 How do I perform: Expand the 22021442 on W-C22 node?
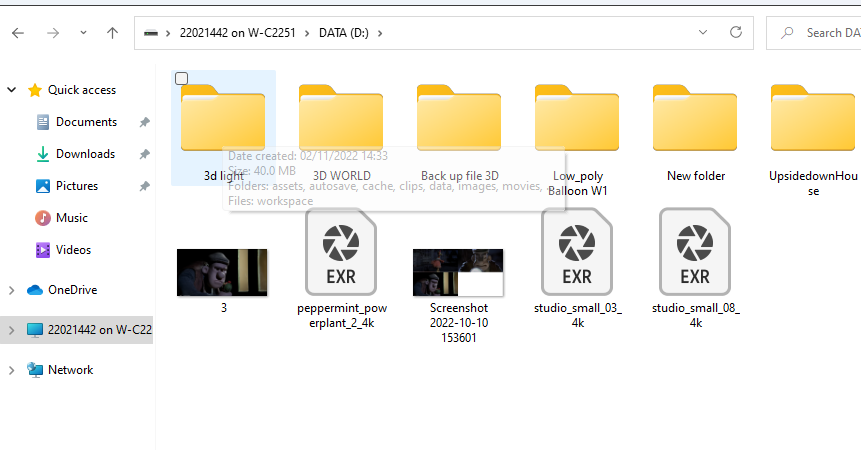(x=12, y=330)
